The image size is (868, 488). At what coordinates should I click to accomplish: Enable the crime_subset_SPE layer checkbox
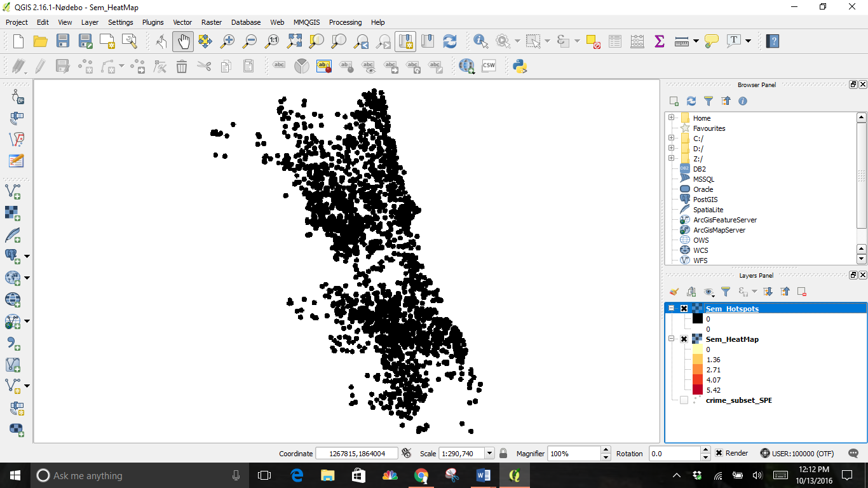(684, 400)
